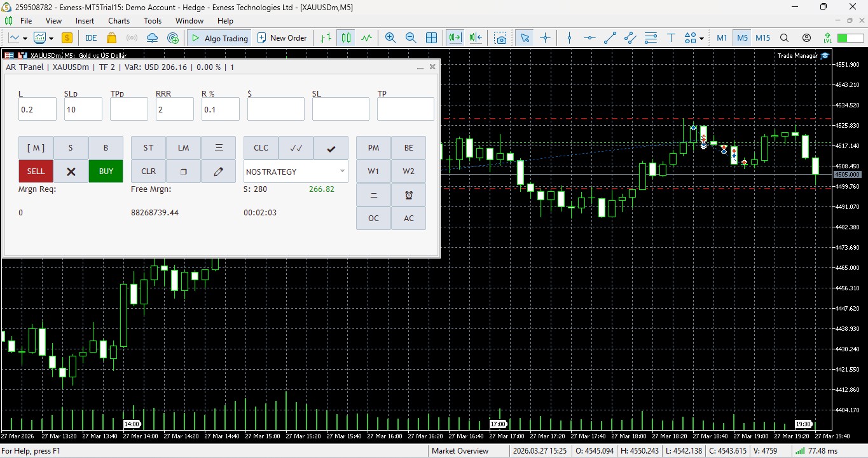Open the MetaEditor IDE
The image size is (868, 458).
coord(90,37)
